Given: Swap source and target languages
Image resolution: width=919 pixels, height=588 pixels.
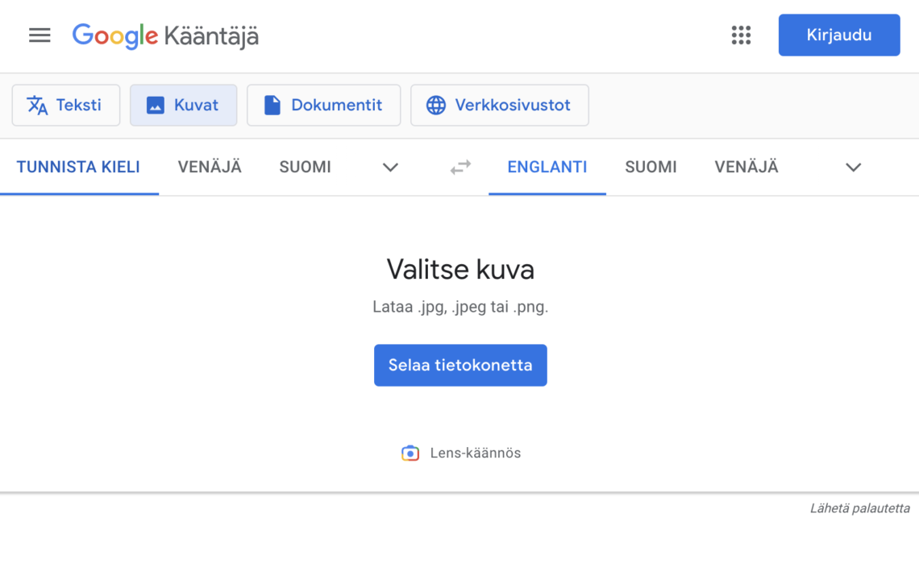Looking at the screenshot, I should point(459,167).
